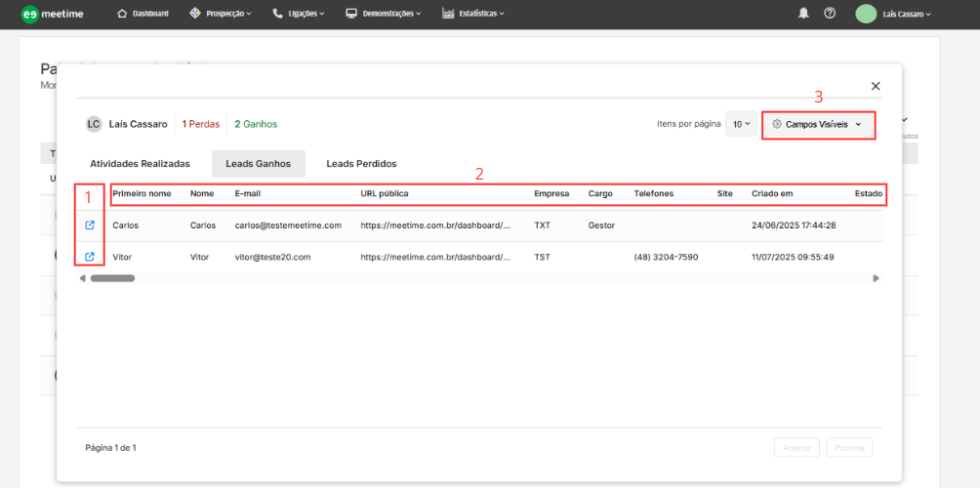The height and width of the screenshot is (488, 980).
Task: Click the vitor@teste20.com email cell
Action: [273, 257]
